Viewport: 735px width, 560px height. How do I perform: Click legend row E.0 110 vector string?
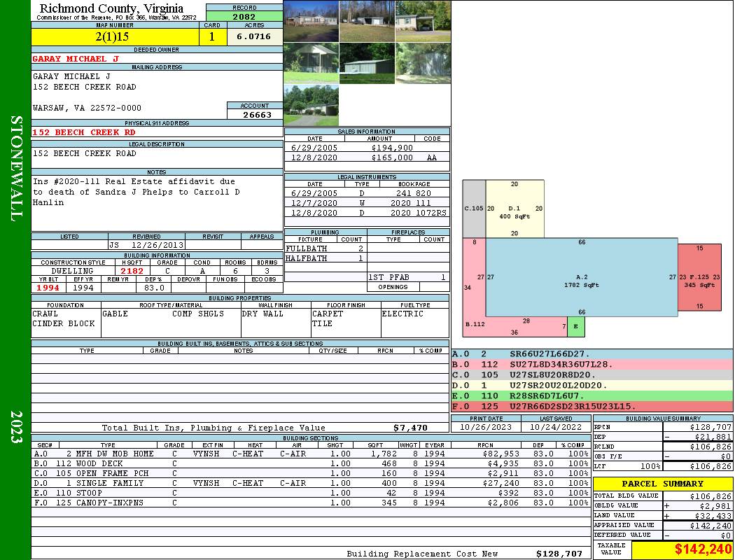[592, 396]
